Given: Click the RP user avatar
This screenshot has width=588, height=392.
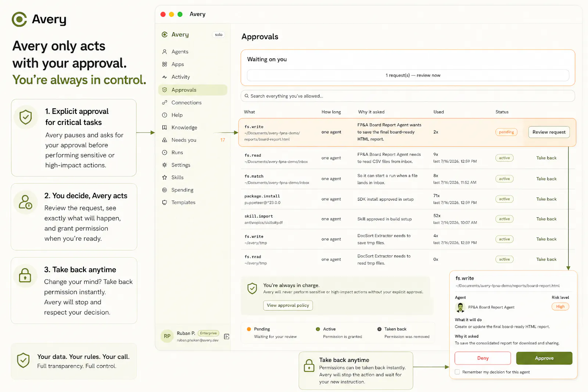Looking at the screenshot, I should (x=167, y=336).
